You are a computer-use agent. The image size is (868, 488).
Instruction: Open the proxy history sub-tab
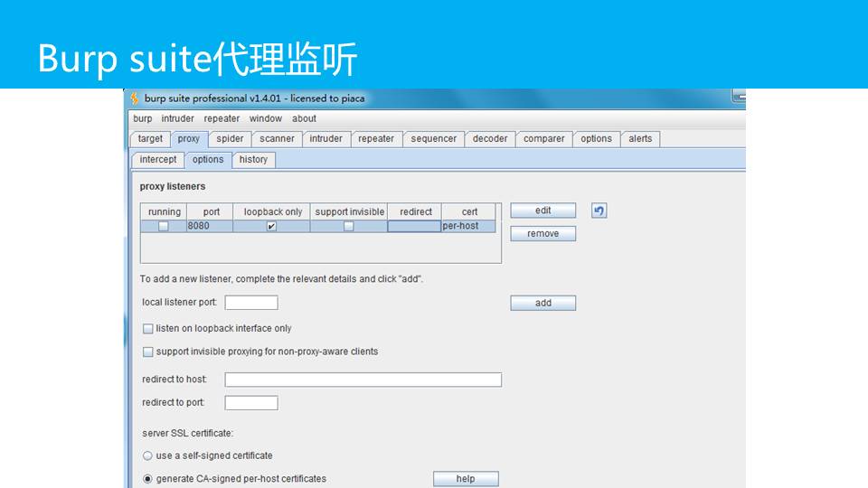click(253, 160)
